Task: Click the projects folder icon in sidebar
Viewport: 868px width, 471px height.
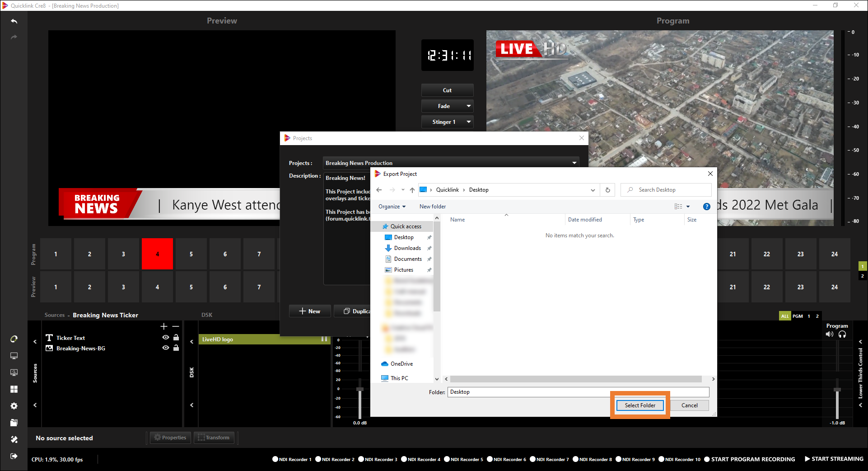Action: pos(14,423)
